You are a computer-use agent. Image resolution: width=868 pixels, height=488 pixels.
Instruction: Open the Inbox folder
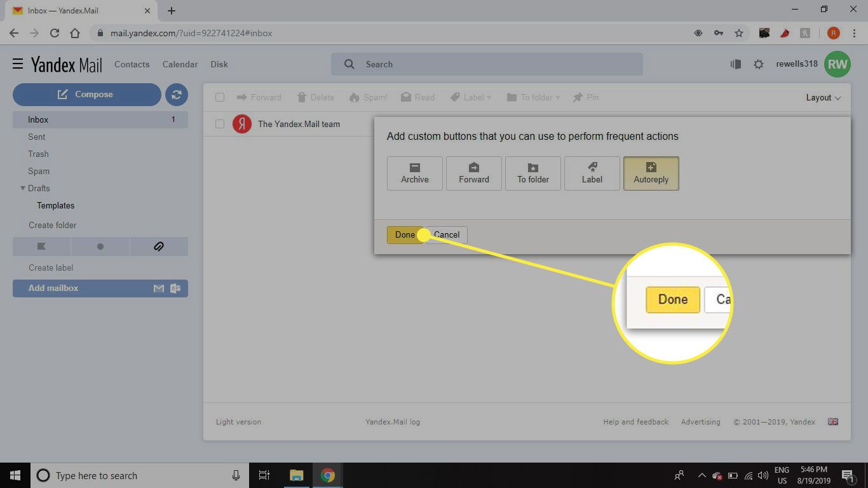click(x=100, y=119)
